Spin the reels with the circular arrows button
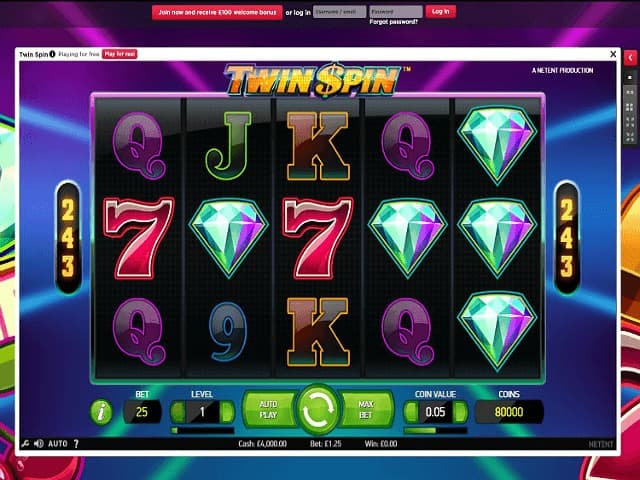640x480 pixels. 318,410
